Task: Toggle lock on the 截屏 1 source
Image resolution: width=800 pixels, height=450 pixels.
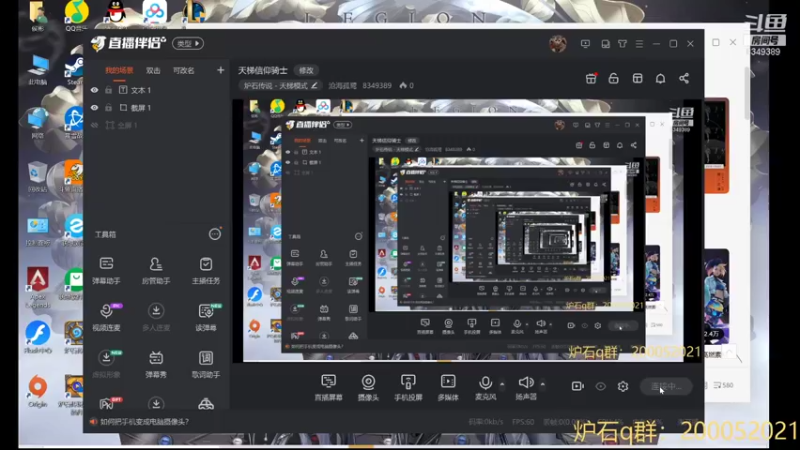Action: 108,108
